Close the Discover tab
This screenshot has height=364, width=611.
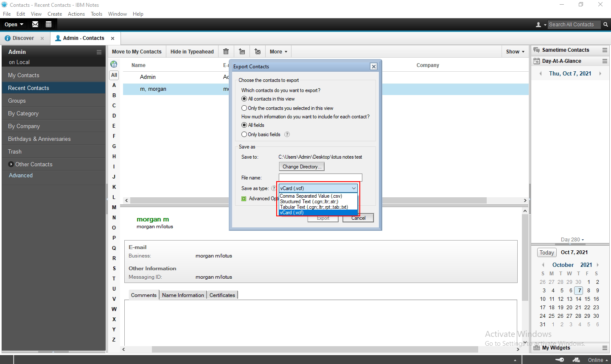42,38
